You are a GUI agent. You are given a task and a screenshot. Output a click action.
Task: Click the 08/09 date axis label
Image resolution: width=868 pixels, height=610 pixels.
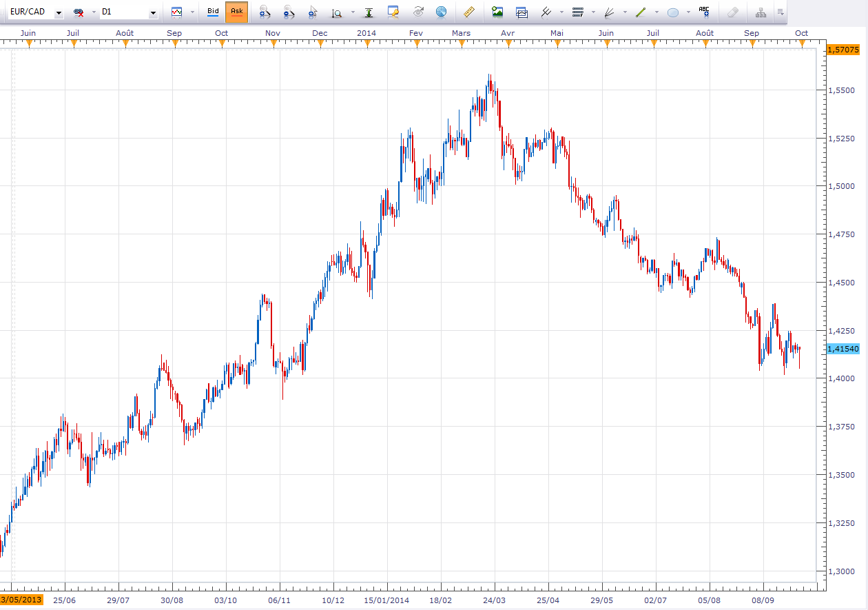tap(763, 600)
